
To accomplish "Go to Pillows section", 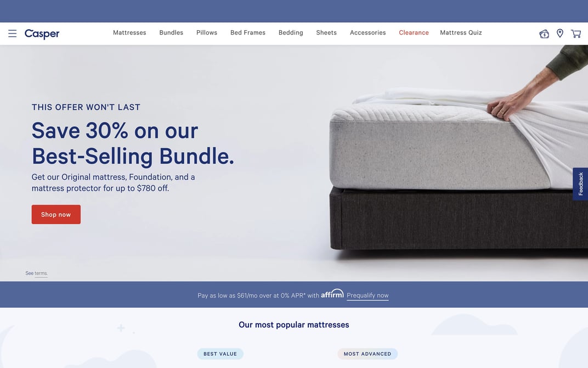I will click(x=207, y=32).
